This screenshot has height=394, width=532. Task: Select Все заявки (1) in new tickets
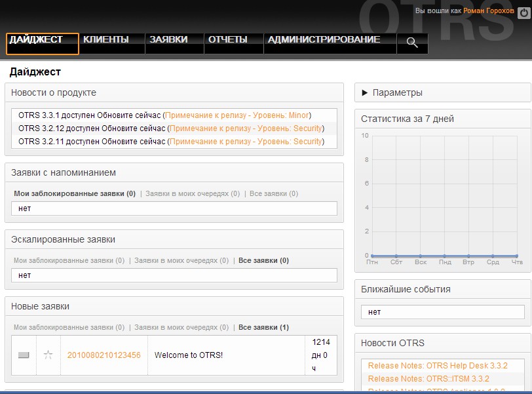[x=263, y=327]
